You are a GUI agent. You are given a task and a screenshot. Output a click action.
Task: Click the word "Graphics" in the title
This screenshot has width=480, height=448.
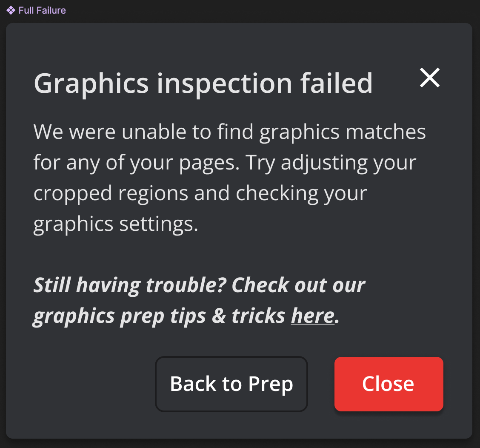(x=91, y=83)
